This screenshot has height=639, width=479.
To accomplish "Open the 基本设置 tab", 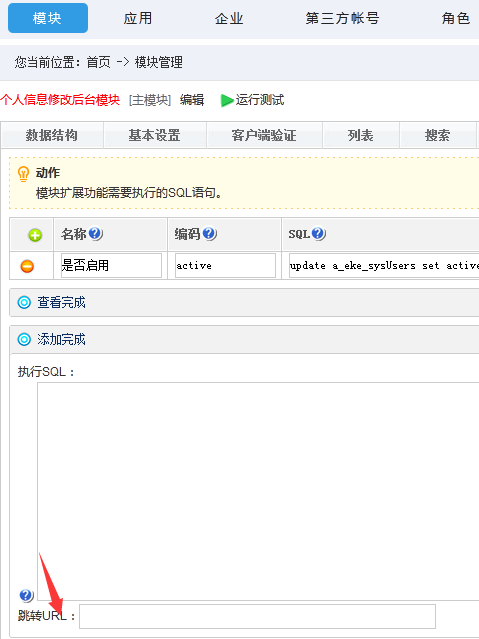I will [x=155, y=135].
